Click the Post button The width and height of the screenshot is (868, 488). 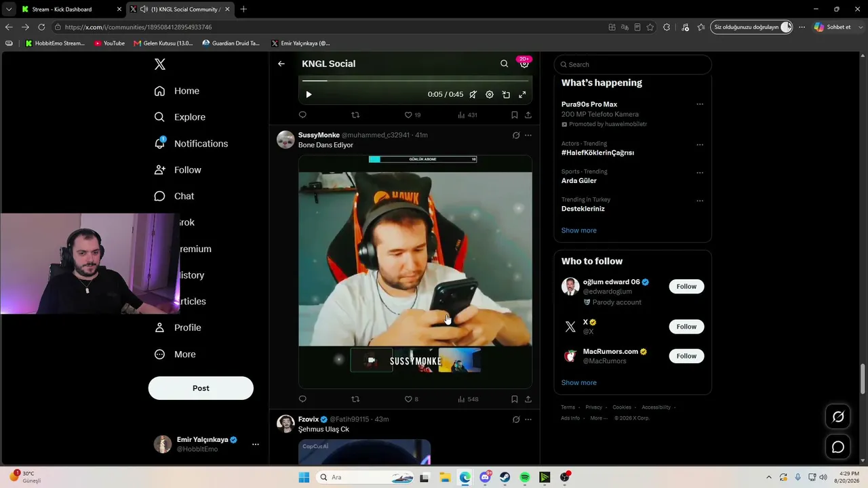201,388
